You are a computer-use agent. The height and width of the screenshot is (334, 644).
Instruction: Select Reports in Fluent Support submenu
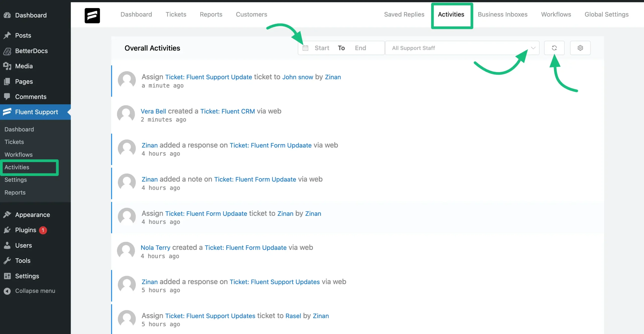15,193
